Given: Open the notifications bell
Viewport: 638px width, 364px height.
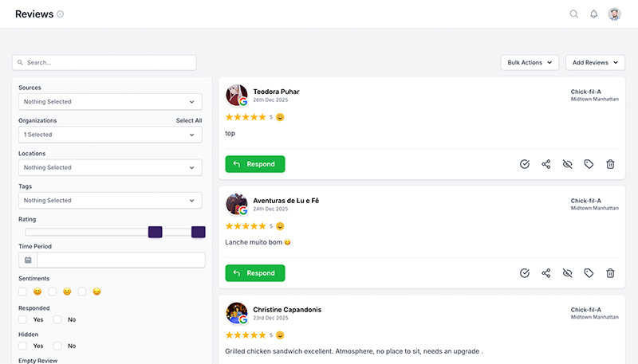Looking at the screenshot, I should (x=593, y=14).
